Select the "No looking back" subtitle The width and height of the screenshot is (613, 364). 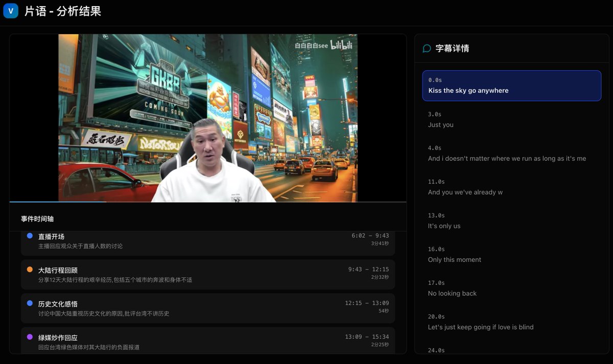[512, 288]
